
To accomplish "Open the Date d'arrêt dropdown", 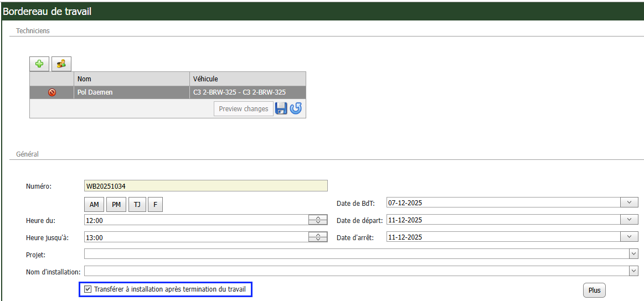I will pos(630,237).
